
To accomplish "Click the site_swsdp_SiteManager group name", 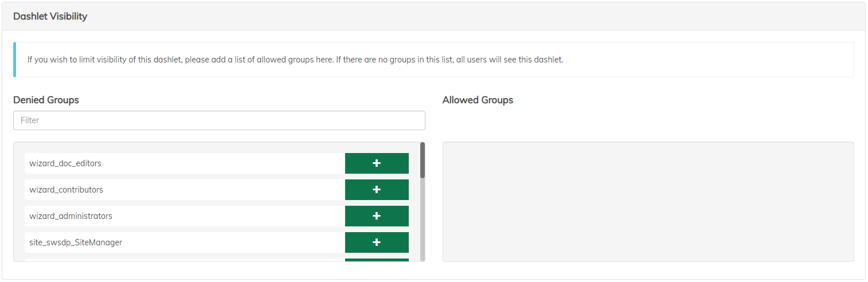I will (x=76, y=242).
